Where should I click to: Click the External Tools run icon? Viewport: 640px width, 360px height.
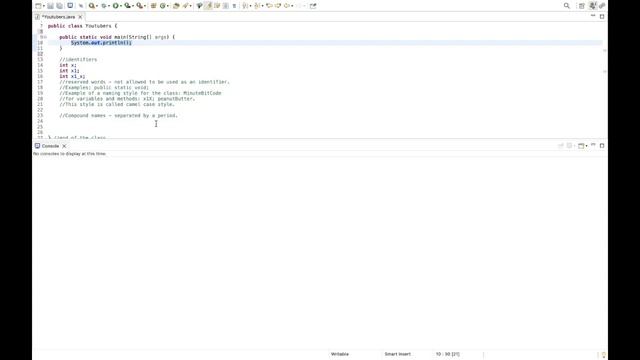pos(140,6)
